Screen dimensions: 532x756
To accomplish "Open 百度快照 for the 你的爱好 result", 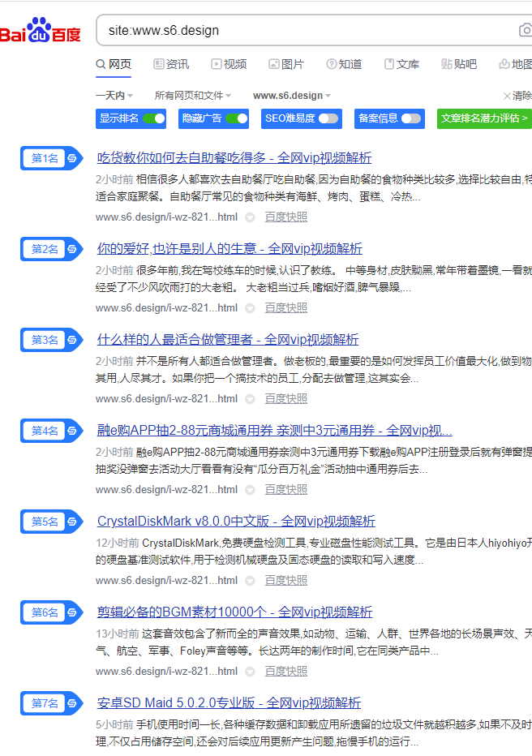I will click(x=285, y=308).
